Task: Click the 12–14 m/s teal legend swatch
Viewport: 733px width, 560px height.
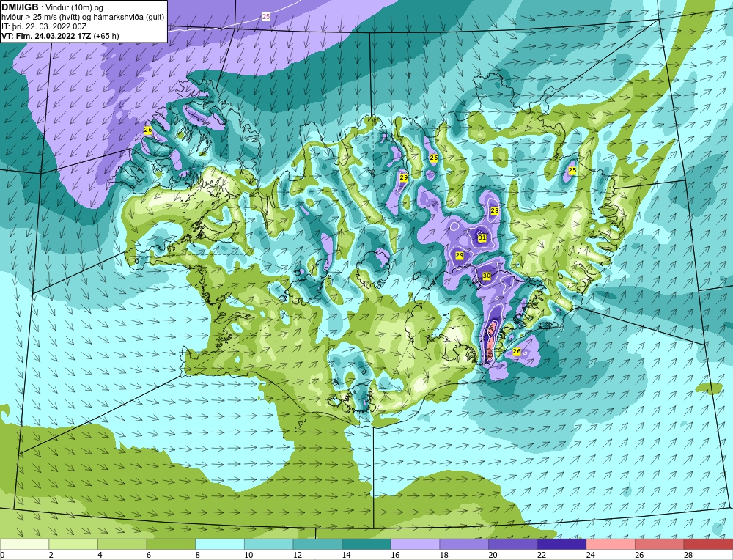Action: (x=317, y=544)
